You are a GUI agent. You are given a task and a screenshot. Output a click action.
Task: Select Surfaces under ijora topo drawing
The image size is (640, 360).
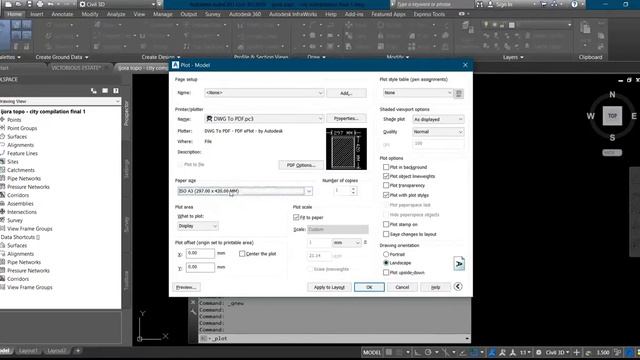[17, 137]
